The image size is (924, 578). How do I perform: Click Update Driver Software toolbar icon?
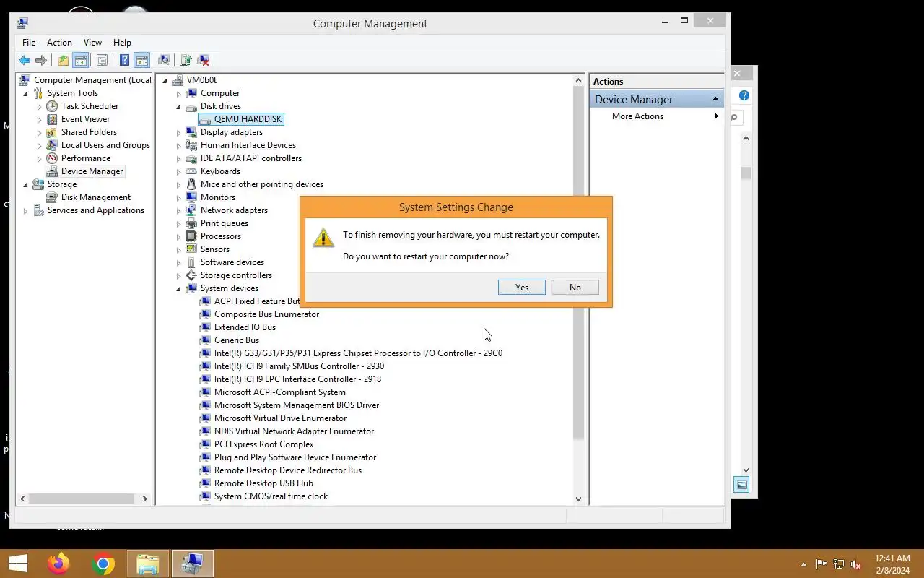[x=186, y=61]
